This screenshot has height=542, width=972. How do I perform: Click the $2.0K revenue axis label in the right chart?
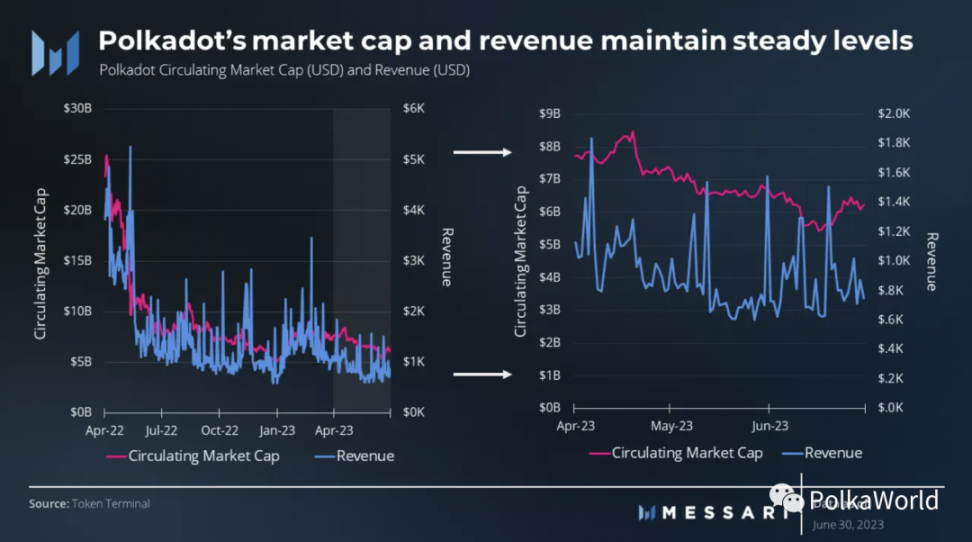pyautogui.click(x=894, y=113)
